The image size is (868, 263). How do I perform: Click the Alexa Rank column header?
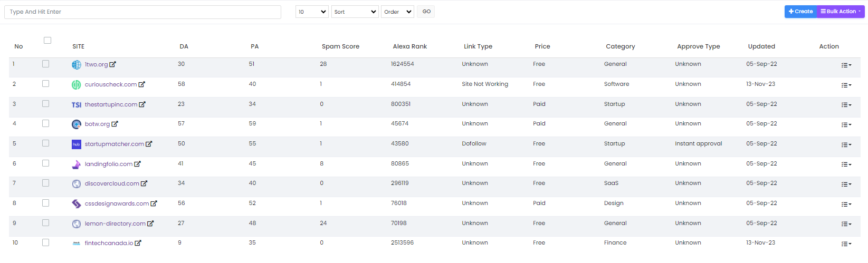point(410,46)
